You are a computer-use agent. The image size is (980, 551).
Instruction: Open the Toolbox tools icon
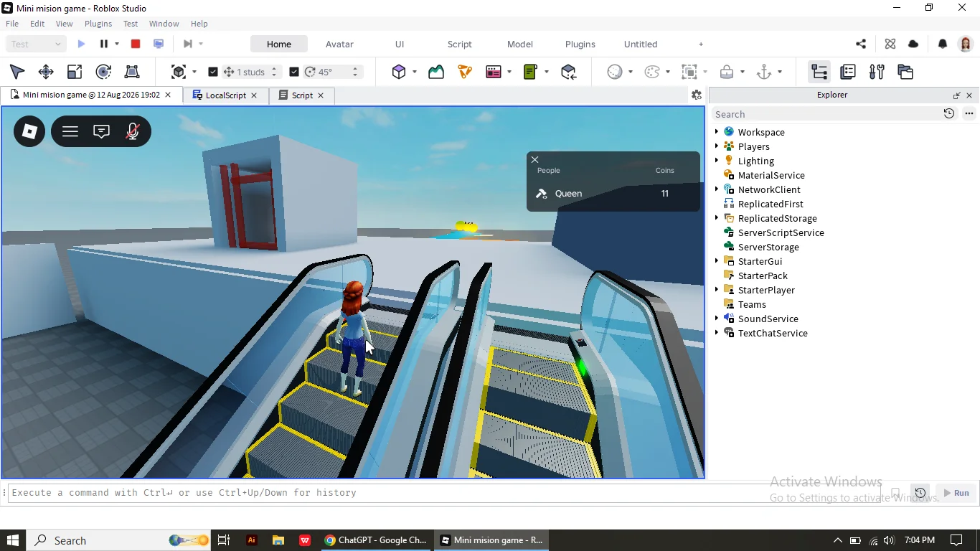pos(877,72)
